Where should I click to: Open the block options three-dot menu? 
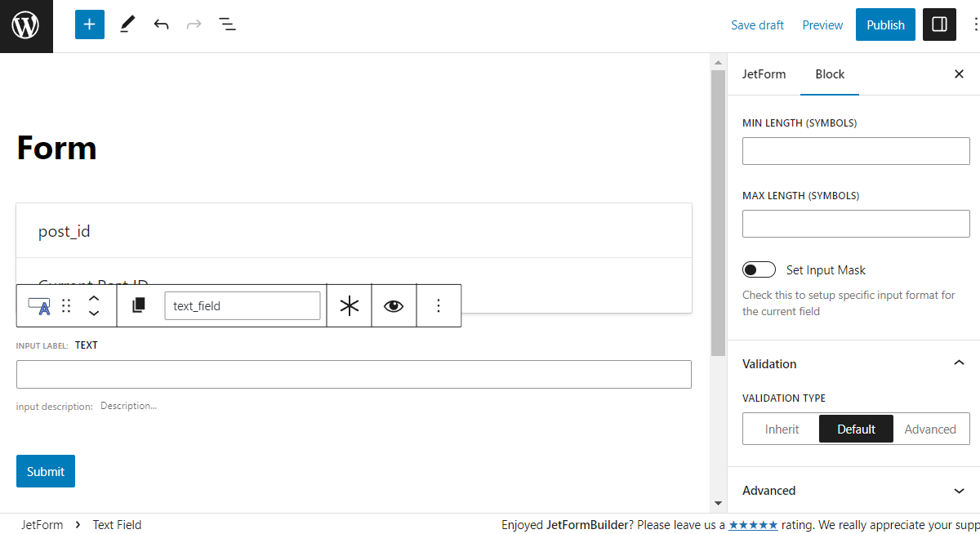point(439,305)
